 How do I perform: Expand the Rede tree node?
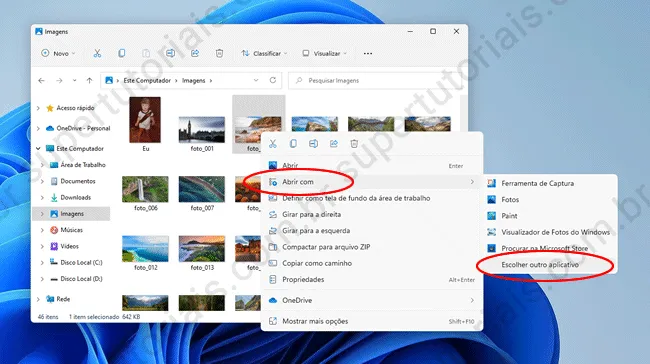[x=38, y=299]
